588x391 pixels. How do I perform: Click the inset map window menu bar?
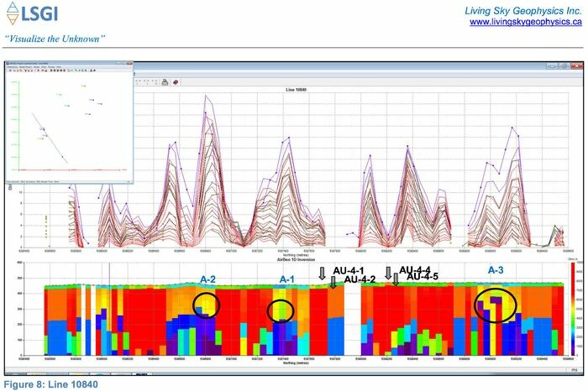point(69,67)
